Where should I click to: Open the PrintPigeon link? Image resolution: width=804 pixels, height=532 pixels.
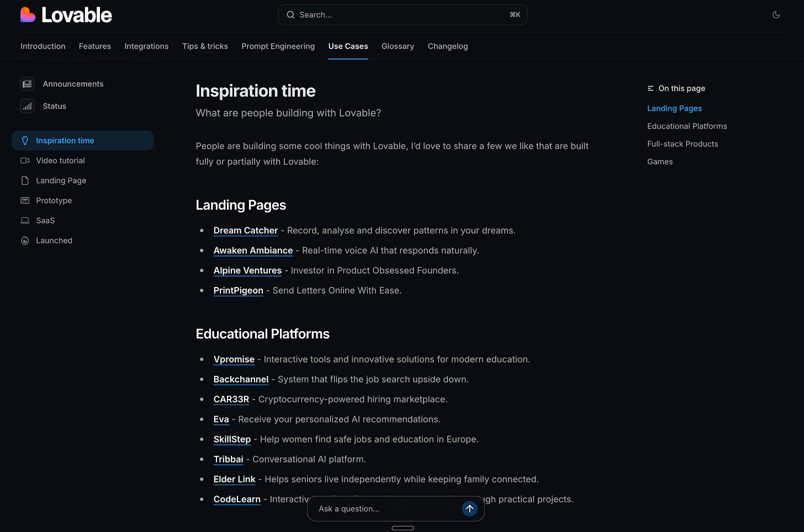pyautogui.click(x=238, y=290)
